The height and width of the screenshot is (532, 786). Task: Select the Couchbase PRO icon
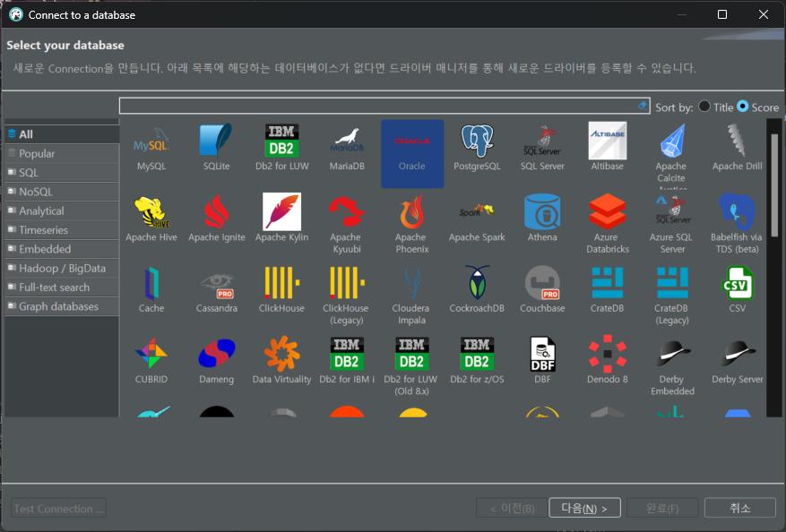542,290
